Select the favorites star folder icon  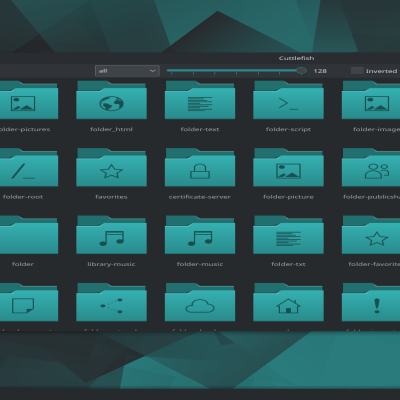click(x=111, y=168)
